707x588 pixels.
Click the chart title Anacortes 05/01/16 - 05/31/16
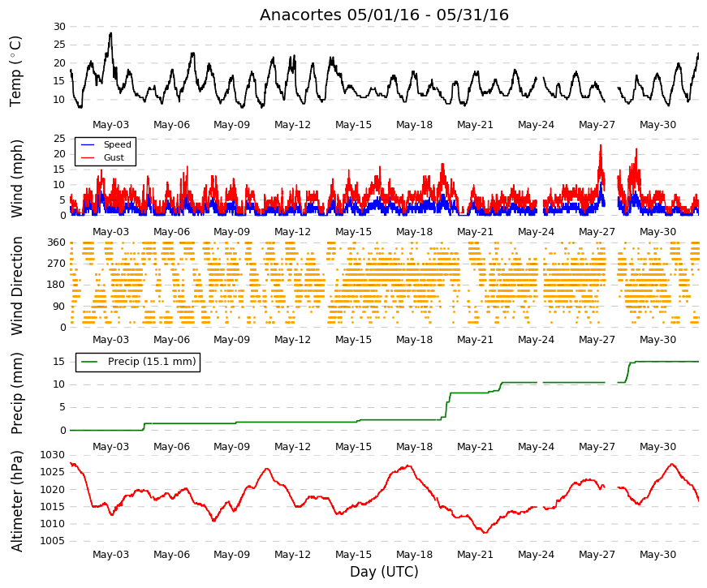(x=384, y=15)
